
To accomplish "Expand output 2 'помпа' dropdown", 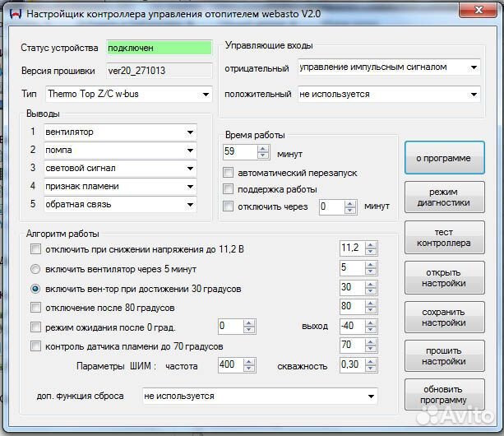I will pos(190,151).
